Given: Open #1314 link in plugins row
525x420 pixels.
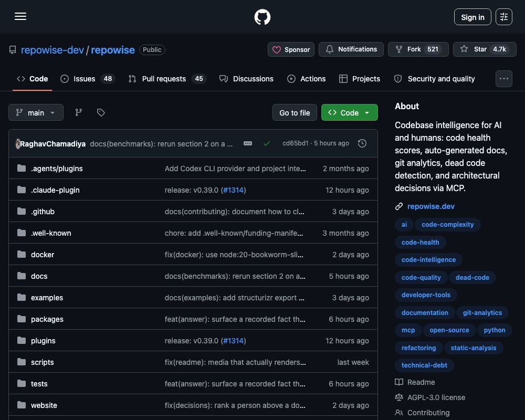Looking at the screenshot, I should click(234, 341).
